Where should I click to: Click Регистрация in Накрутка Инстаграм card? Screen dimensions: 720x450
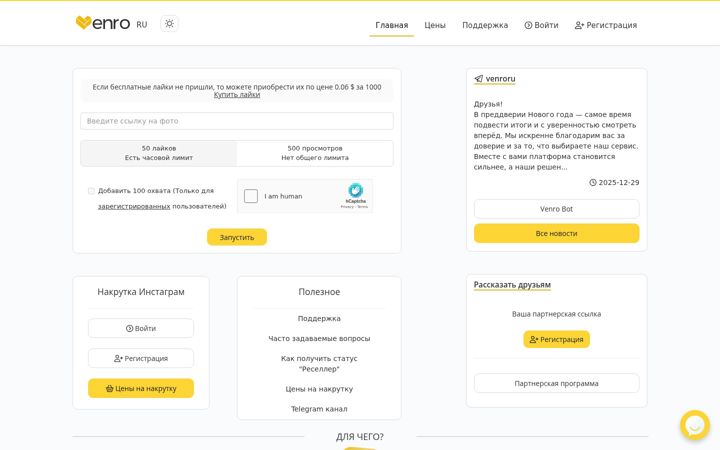(x=141, y=358)
